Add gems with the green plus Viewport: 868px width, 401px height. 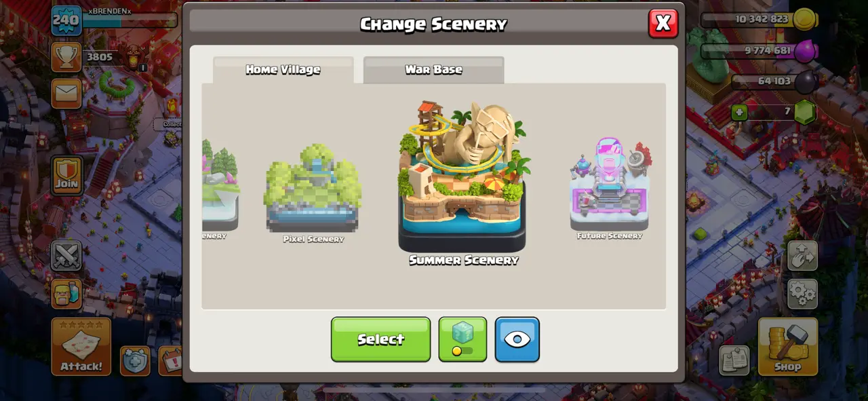[x=739, y=112]
